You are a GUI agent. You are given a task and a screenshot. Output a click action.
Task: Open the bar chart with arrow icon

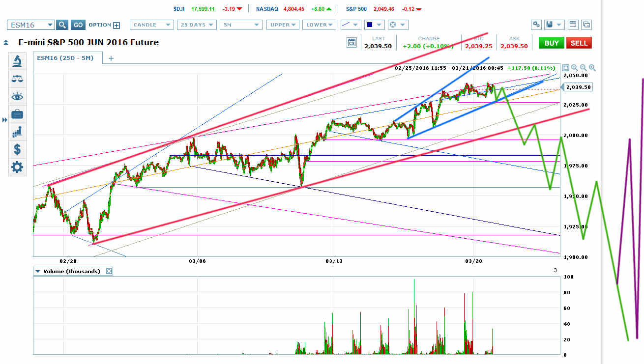coord(17,132)
